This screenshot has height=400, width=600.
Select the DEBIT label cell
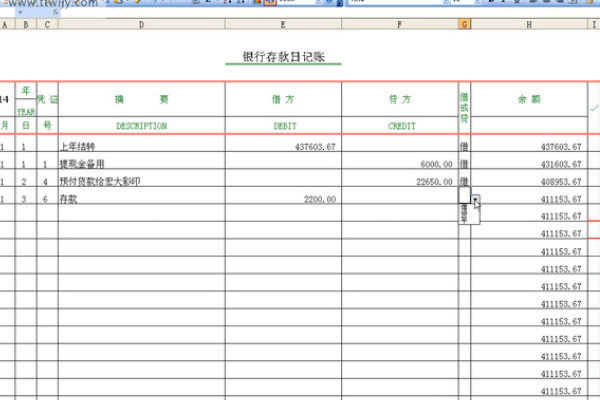click(x=284, y=126)
